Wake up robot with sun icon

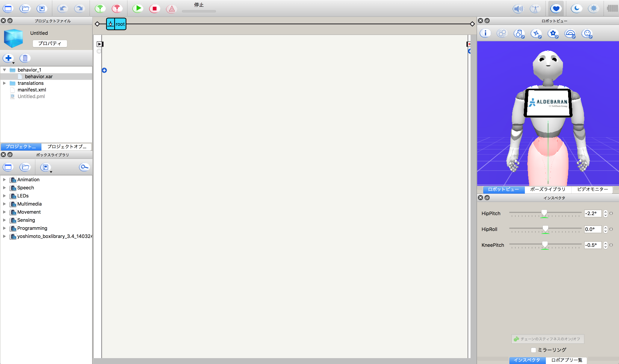[593, 9]
